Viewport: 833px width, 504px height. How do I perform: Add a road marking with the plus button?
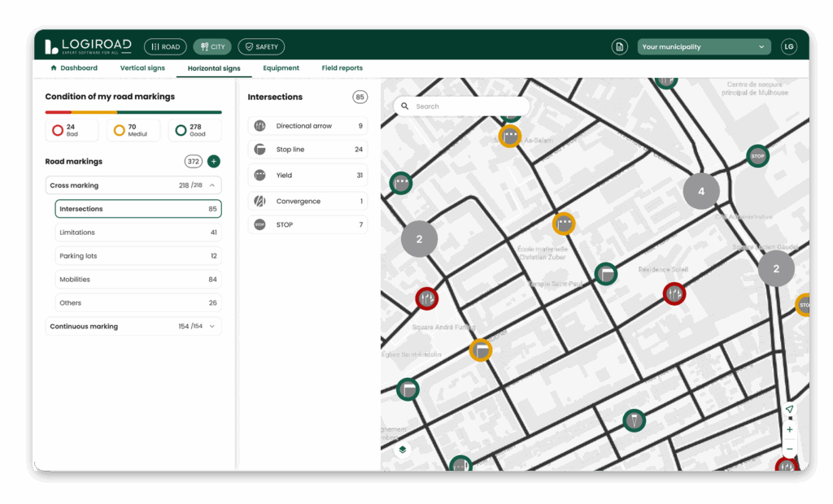click(x=214, y=162)
